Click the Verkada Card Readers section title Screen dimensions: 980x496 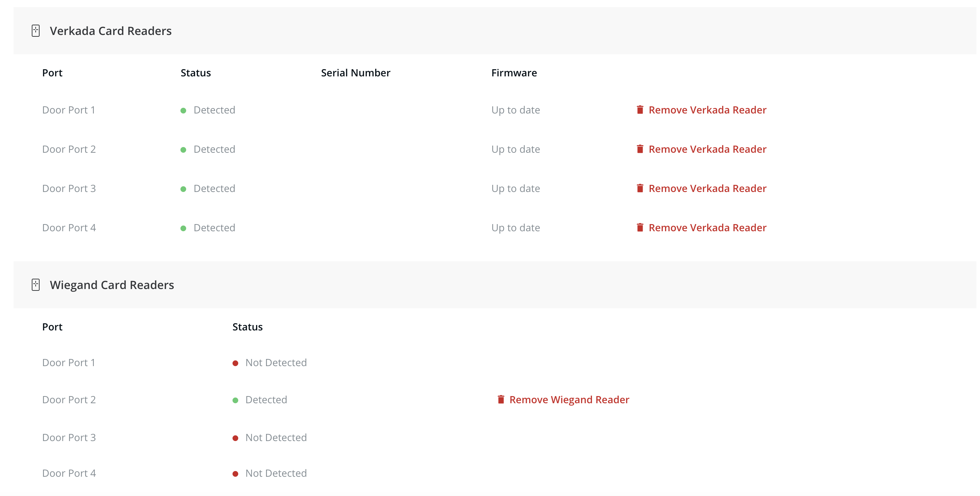[110, 31]
